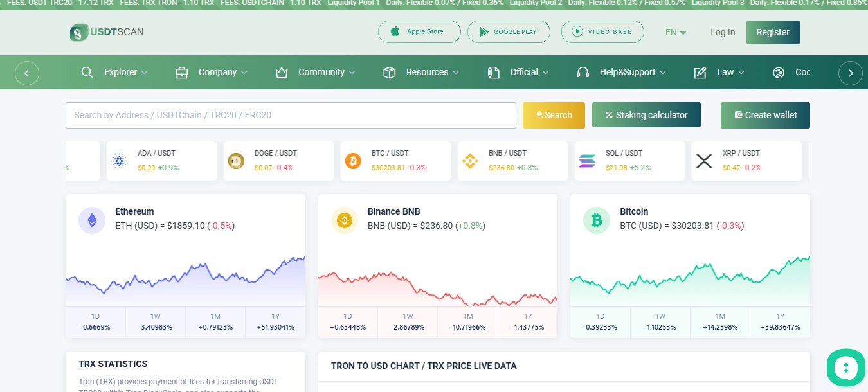This screenshot has height=392, width=868.
Task: Open the Google Play app link
Action: 509,31
